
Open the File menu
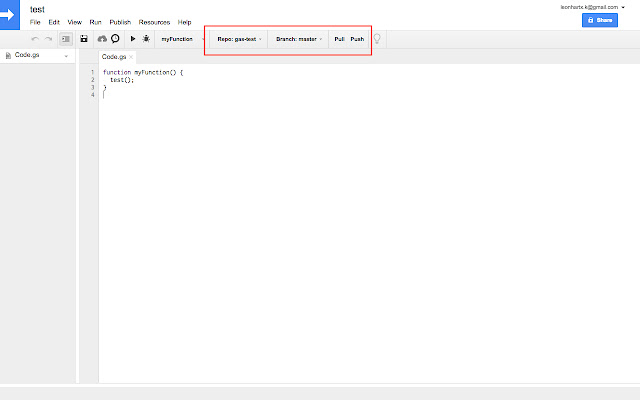[35, 22]
